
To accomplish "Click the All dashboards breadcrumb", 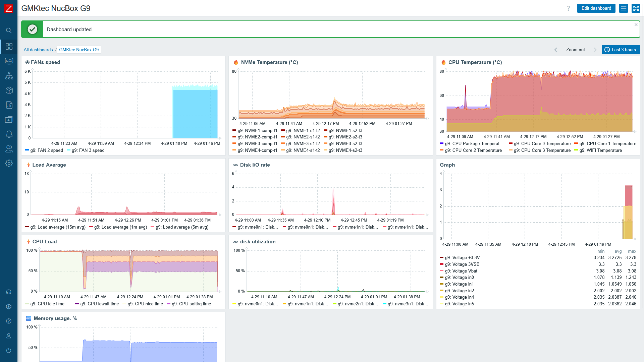I will (x=38, y=50).
